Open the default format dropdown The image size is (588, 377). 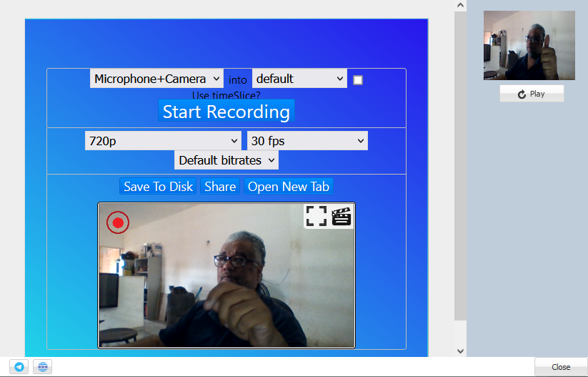pos(299,79)
